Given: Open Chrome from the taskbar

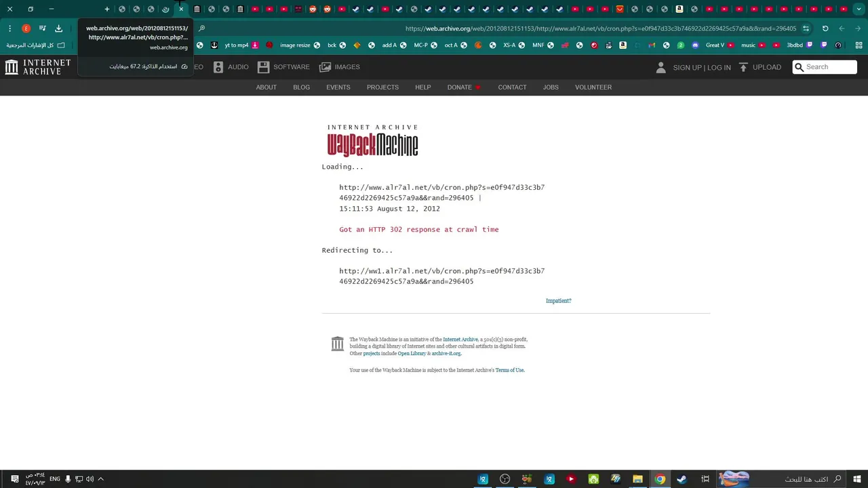Looking at the screenshot, I should pos(660,479).
